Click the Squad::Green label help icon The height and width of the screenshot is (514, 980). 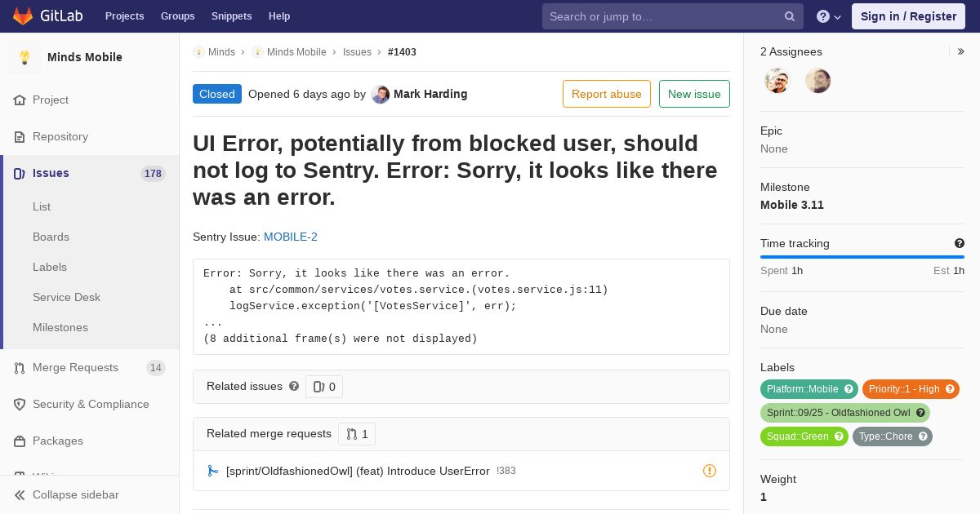pyautogui.click(x=840, y=436)
